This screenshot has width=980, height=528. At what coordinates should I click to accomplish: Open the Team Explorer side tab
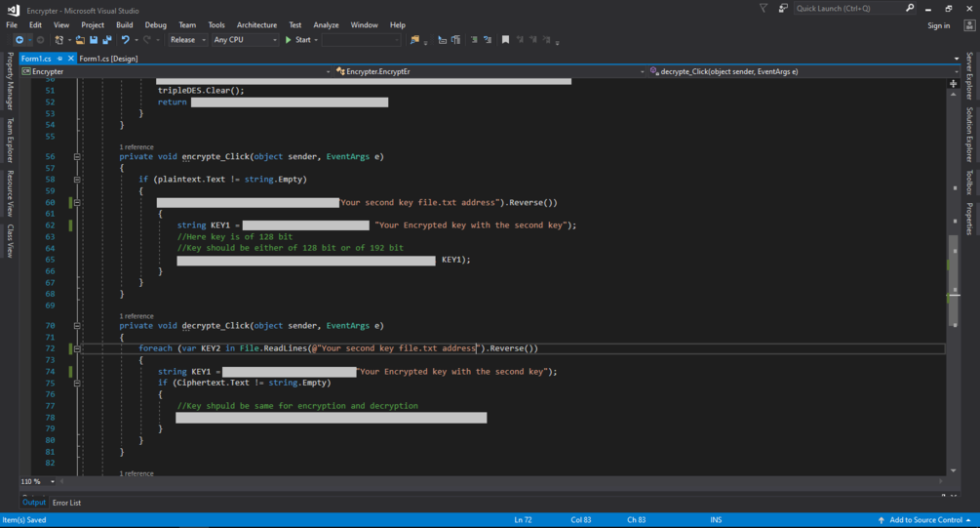(10, 141)
